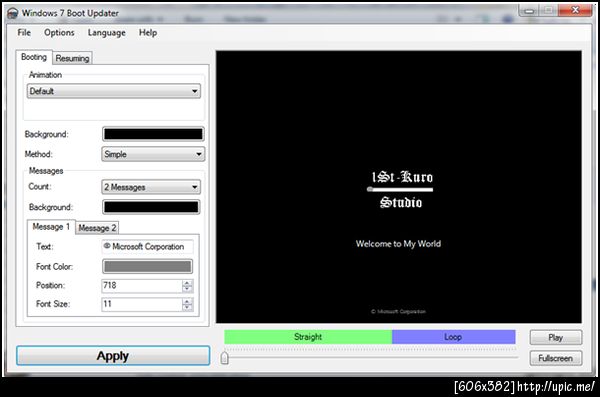This screenshot has height=397, width=600.
Task: Increase the Font Size with up arrow
Action: (187, 301)
